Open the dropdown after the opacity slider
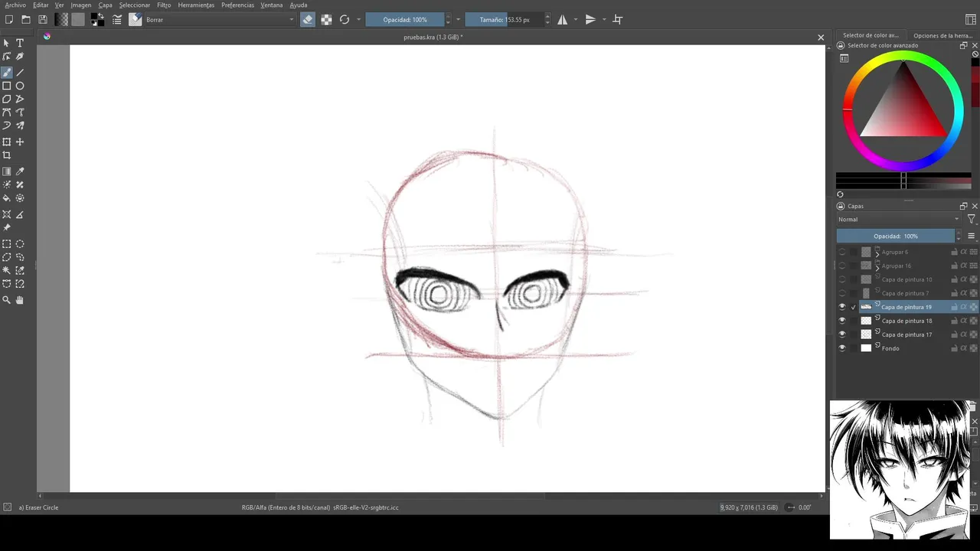This screenshot has height=551, width=980. click(459, 19)
